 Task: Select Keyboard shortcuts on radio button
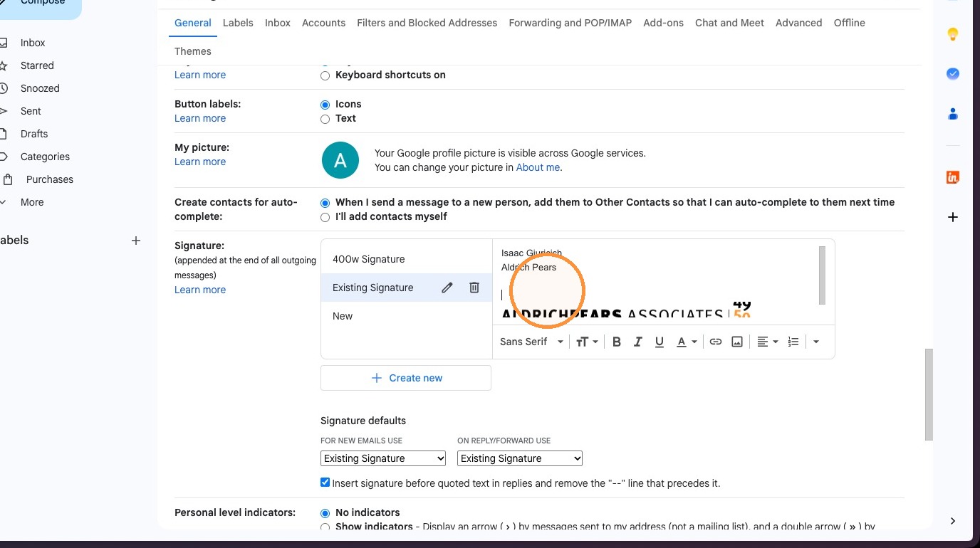(325, 75)
